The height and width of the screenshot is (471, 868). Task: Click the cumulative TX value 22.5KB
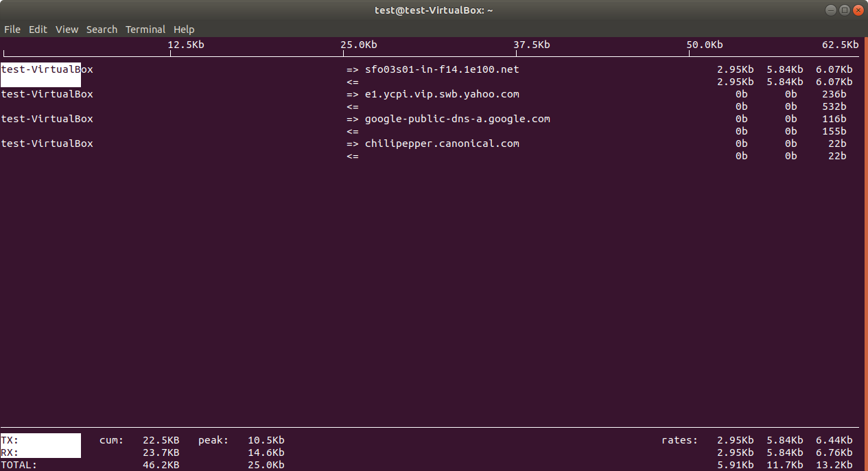pos(161,440)
